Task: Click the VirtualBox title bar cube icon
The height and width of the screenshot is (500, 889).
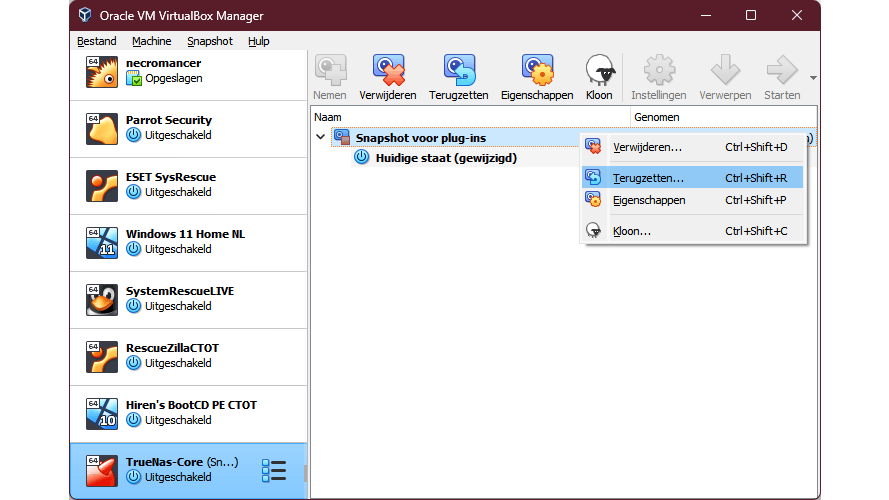Action: pos(85,15)
